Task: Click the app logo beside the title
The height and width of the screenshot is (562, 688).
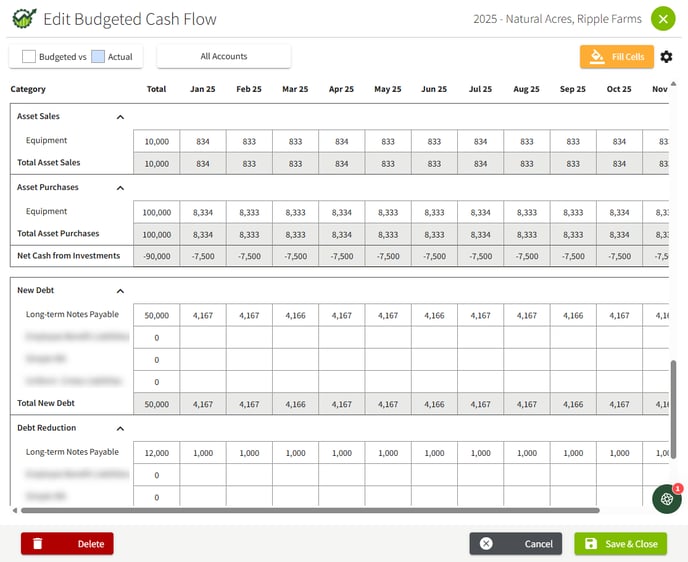Action: [24, 19]
